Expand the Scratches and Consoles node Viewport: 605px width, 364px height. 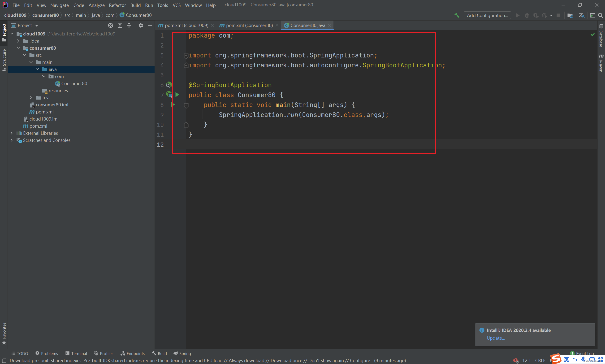click(x=11, y=140)
